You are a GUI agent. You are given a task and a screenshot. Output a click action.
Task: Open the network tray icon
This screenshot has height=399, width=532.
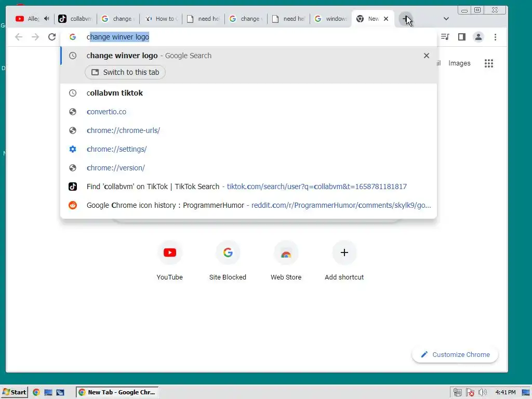click(457, 393)
